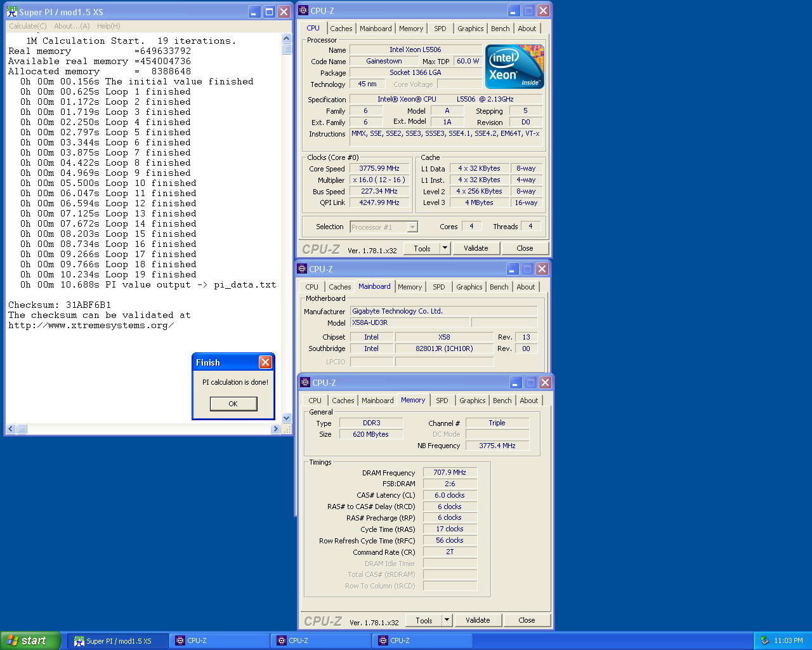Screen dimensions: 812x650
Task: Click the first CPU-Z taskbar button
Action: [x=219, y=641]
